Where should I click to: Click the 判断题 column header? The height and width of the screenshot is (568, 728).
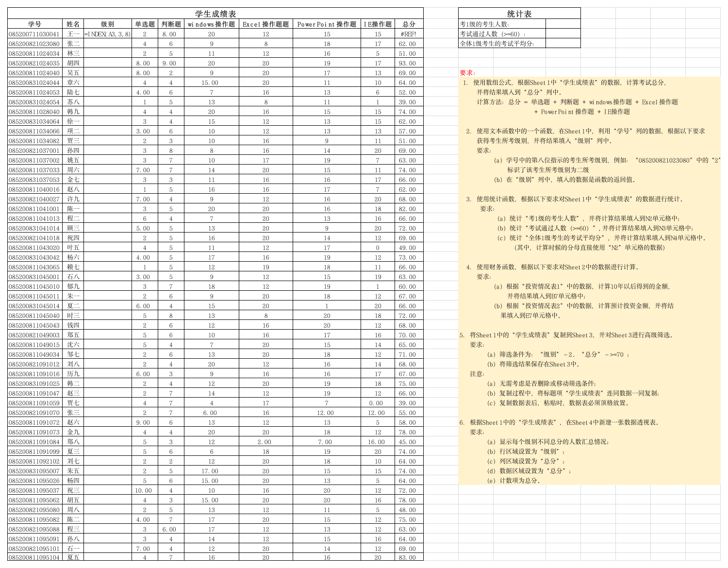click(171, 24)
